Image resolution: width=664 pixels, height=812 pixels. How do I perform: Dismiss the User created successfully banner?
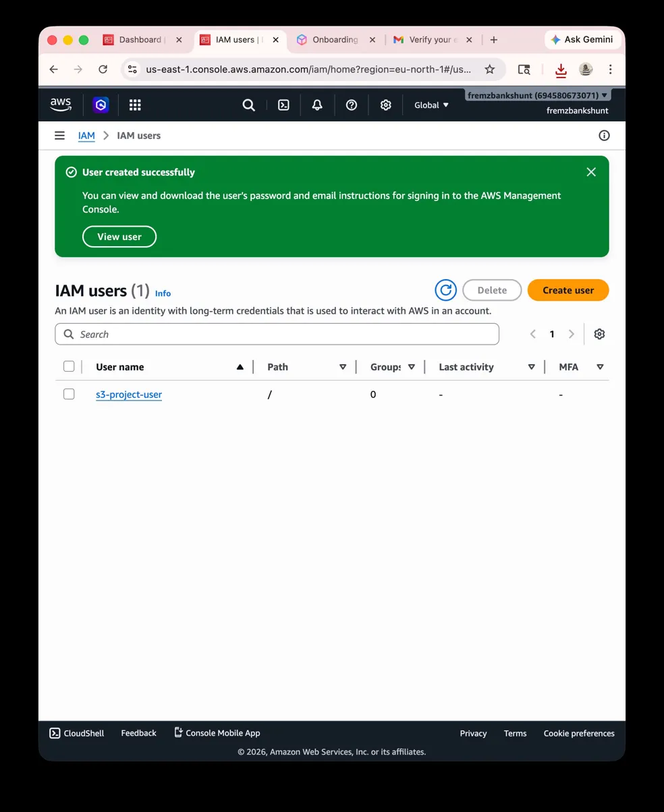591,172
